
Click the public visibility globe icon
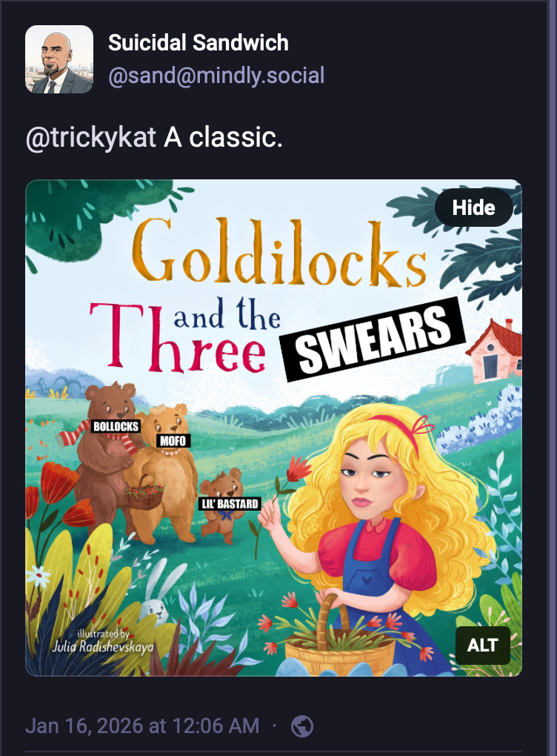(302, 726)
